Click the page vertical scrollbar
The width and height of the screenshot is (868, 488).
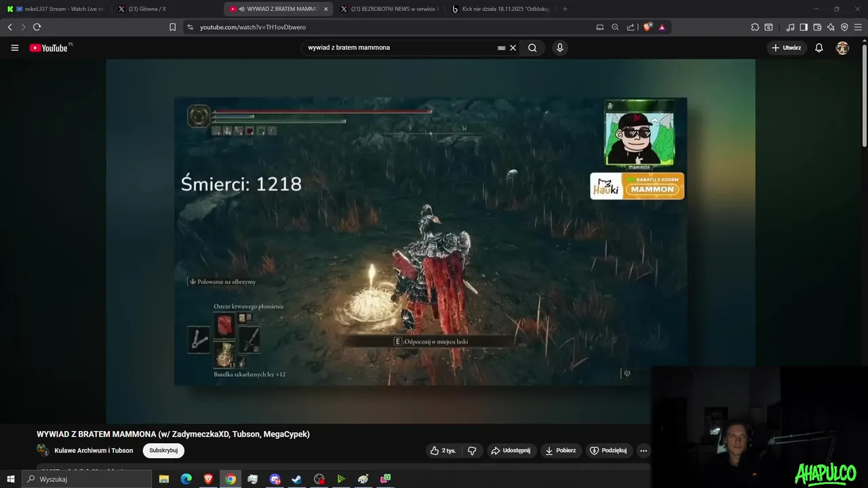tap(864, 95)
